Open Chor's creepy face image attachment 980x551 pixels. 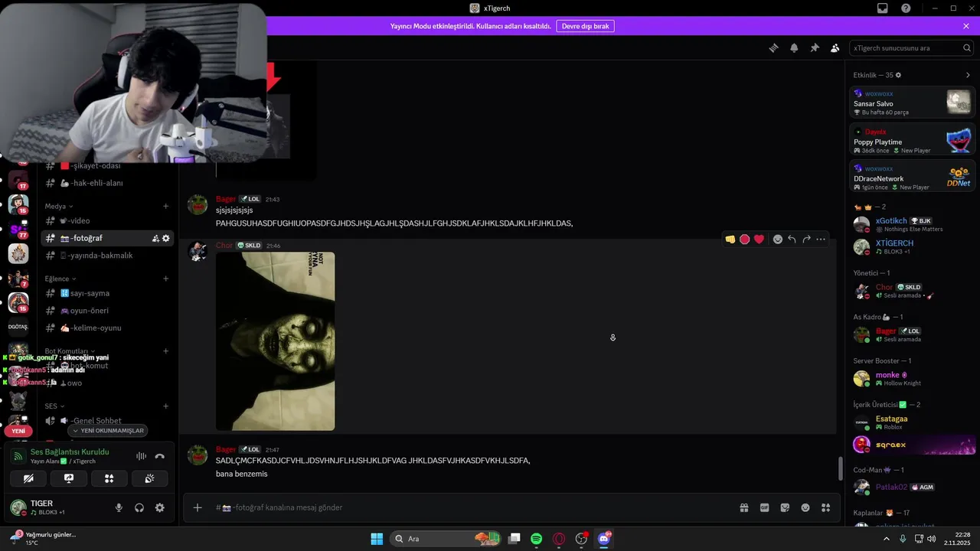pyautogui.click(x=275, y=341)
